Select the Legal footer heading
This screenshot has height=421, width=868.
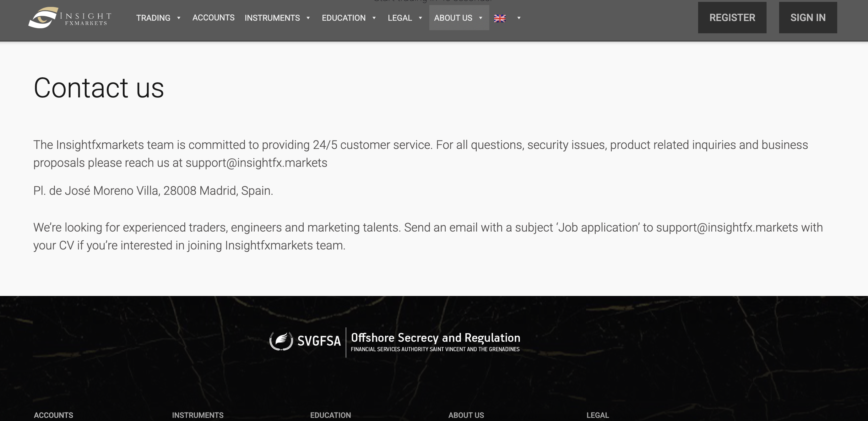(x=597, y=415)
